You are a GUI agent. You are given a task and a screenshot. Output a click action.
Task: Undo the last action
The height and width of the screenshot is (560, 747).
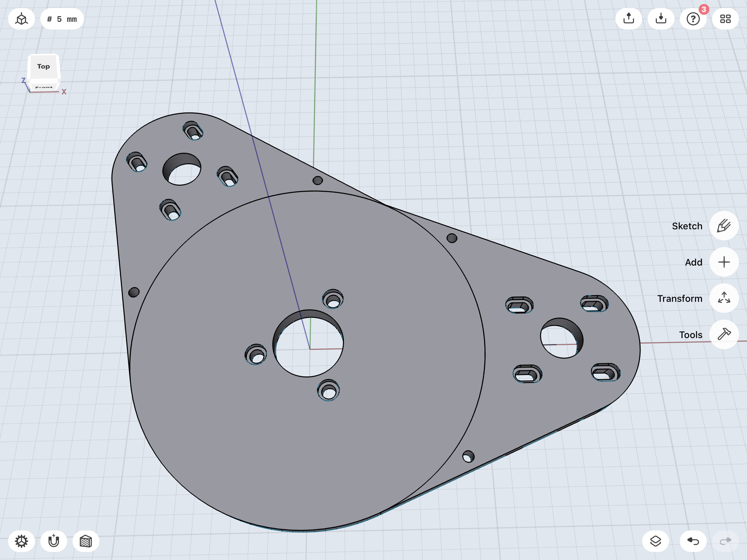(x=693, y=541)
